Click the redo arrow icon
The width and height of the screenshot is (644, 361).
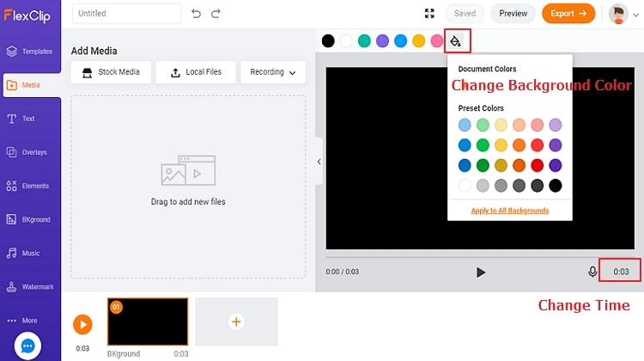coord(216,14)
